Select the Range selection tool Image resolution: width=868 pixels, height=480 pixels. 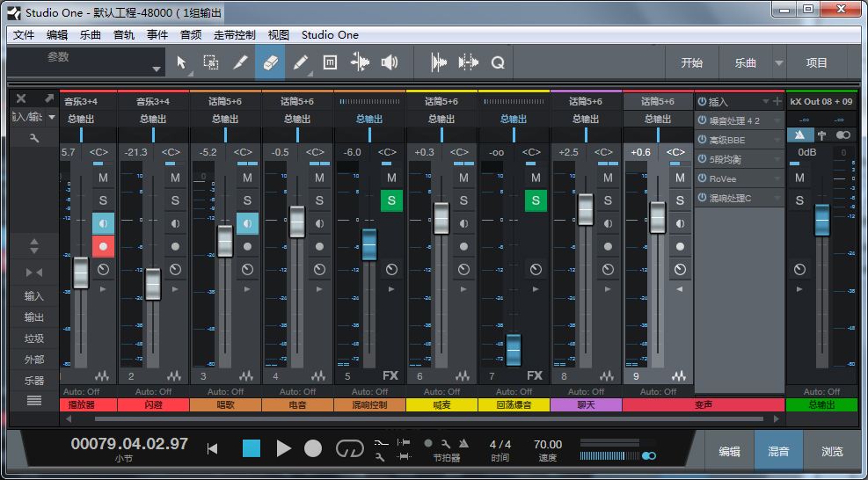[x=211, y=62]
